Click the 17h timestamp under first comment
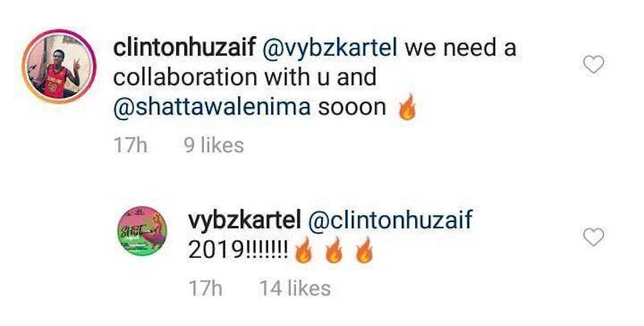This screenshot has width=644, height=326. (x=130, y=146)
